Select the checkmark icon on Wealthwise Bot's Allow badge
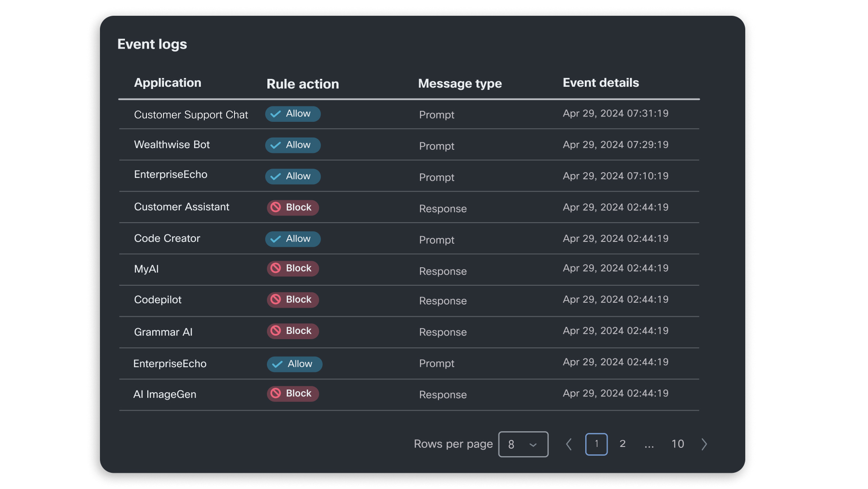The image size is (868, 489). 276,145
